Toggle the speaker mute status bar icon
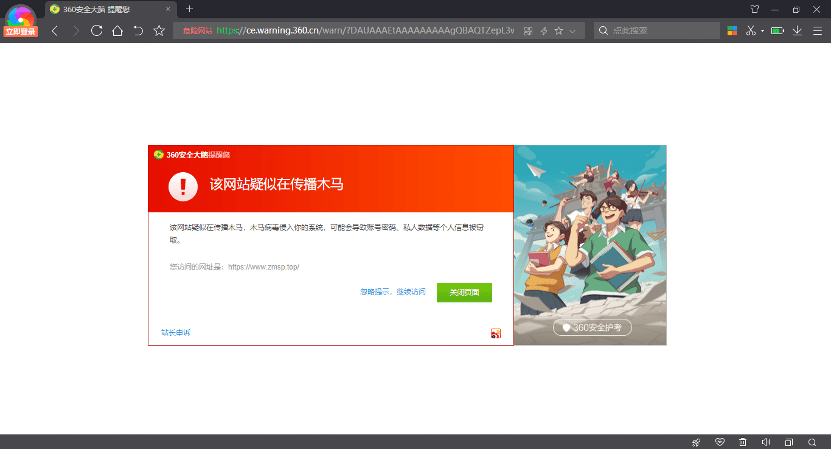 click(766, 442)
